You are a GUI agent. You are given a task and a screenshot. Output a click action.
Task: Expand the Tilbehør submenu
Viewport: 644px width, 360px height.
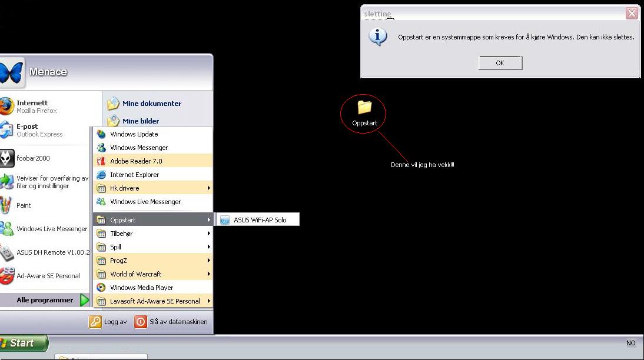click(x=153, y=233)
